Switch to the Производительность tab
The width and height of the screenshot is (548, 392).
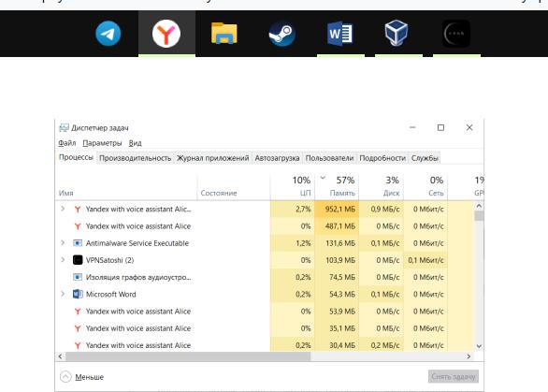(x=136, y=158)
